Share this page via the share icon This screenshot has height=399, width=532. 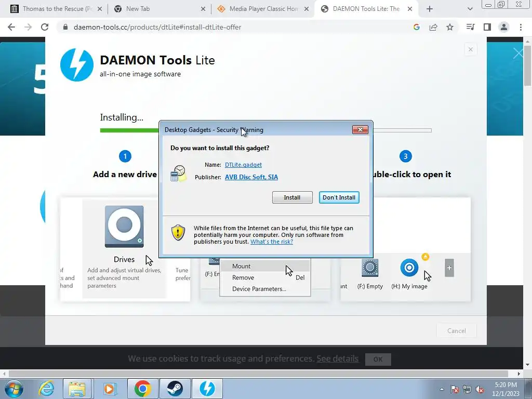tap(433, 27)
